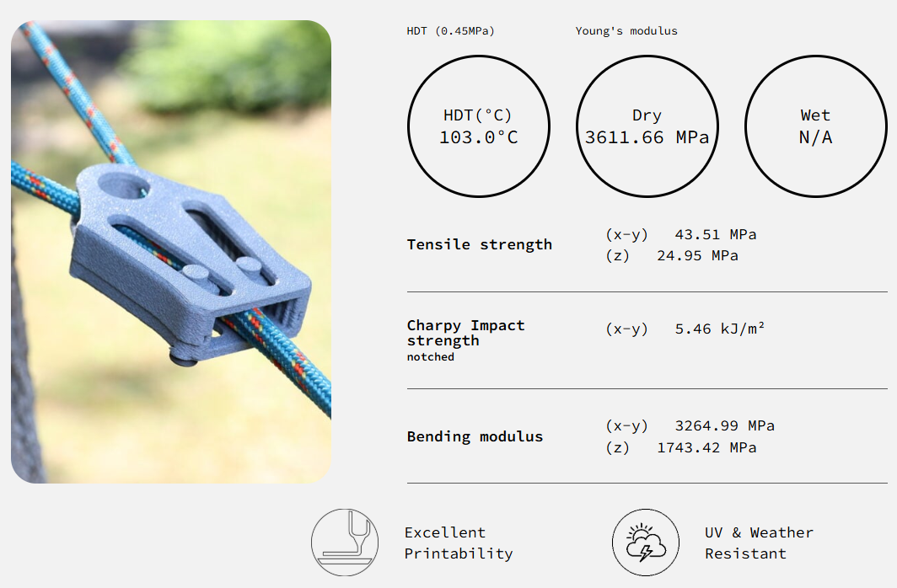Click the Young's modulus label
Viewport: 897px width, 588px height.
(x=626, y=31)
